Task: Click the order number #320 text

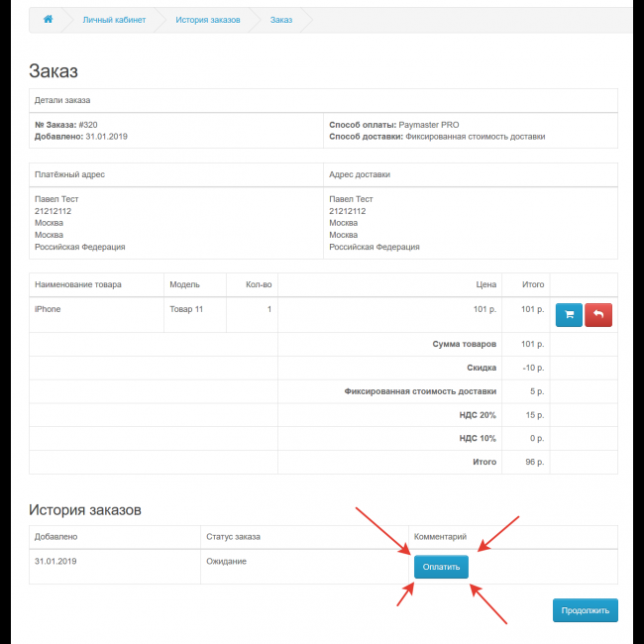Action: click(x=90, y=125)
